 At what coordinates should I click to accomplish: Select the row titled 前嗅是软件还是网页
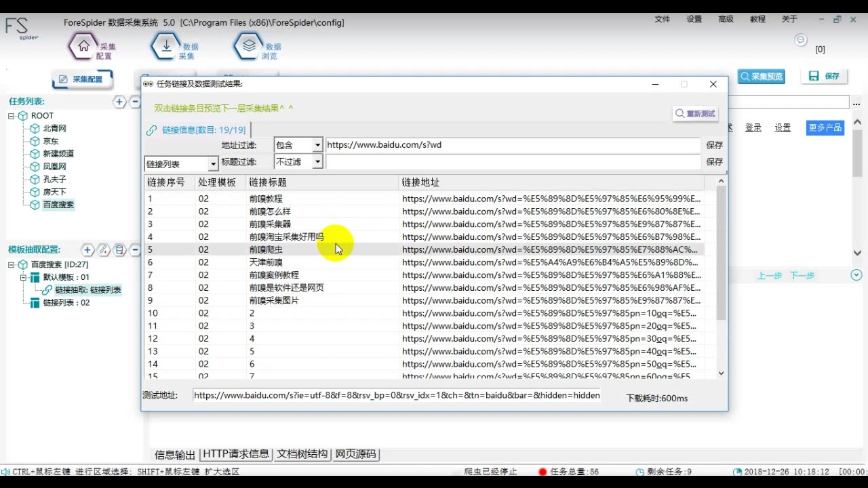425,287
